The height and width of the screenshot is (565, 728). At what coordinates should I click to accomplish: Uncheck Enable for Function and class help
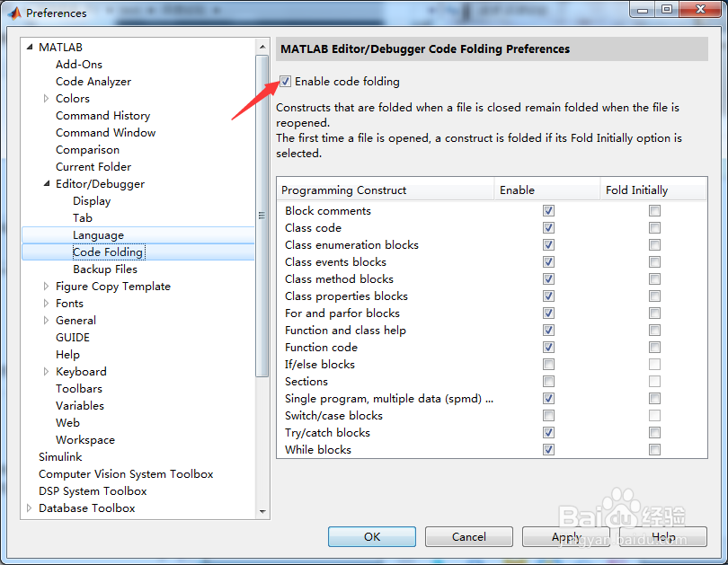coord(548,331)
